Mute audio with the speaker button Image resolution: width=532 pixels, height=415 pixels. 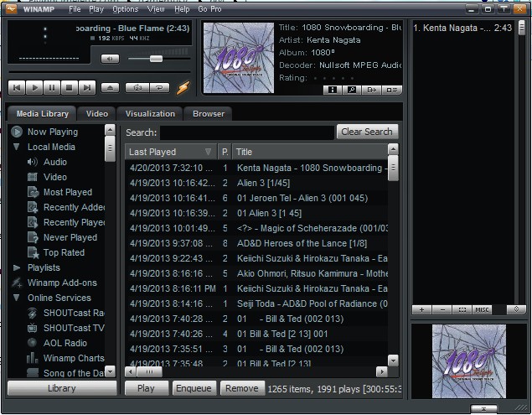[110, 59]
